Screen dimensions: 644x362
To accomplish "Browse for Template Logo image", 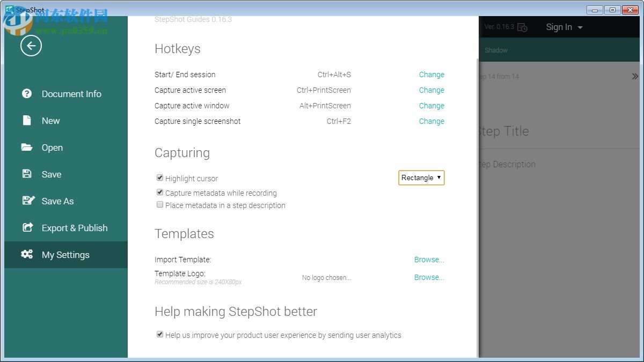I will point(429,277).
